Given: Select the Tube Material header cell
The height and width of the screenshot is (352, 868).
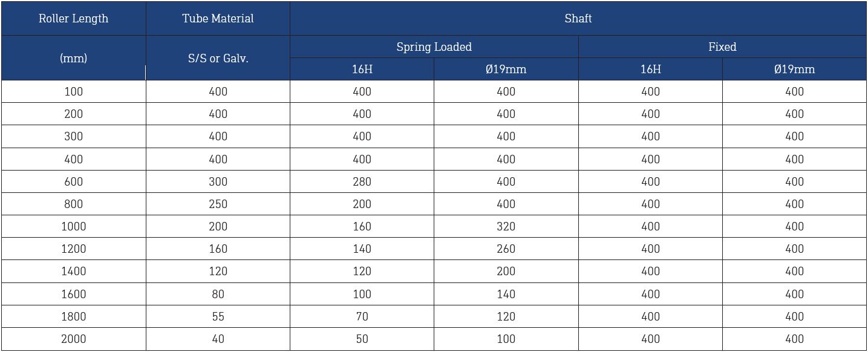Looking at the screenshot, I should click(x=218, y=18).
